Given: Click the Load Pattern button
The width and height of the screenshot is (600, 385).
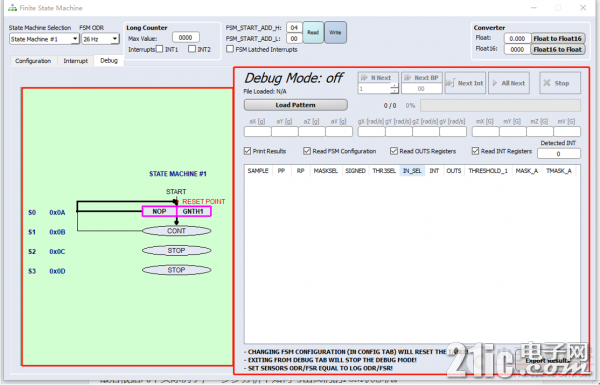Looking at the screenshot, I should pyautogui.click(x=295, y=105).
